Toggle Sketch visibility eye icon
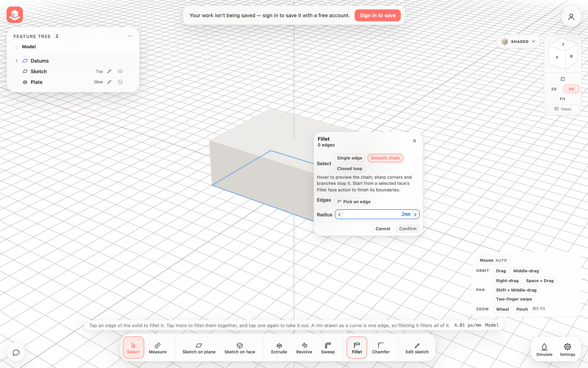 [120, 72]
